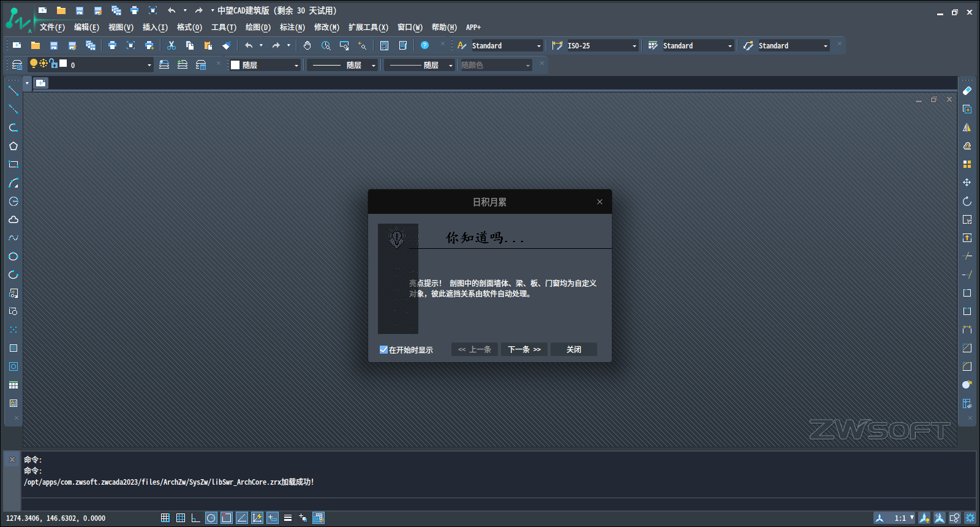Select the Polygon drawing tool
This screenshot has height=527, width=980.
coord(13,146)
